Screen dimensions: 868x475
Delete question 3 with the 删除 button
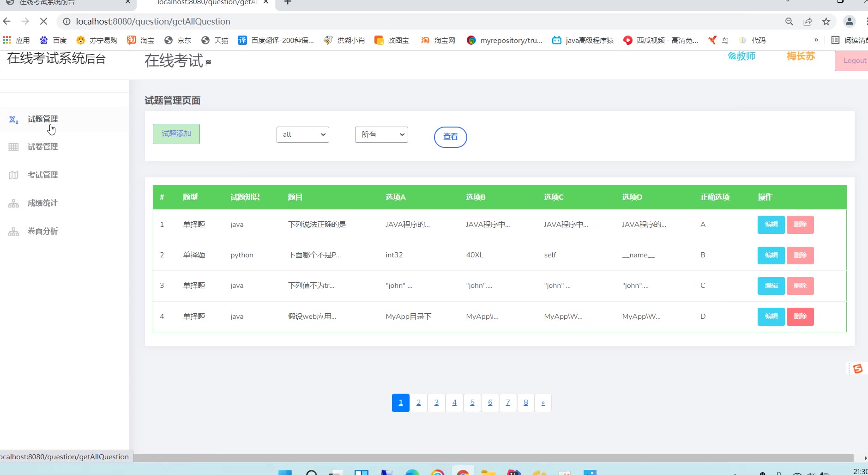pos(800,286)
